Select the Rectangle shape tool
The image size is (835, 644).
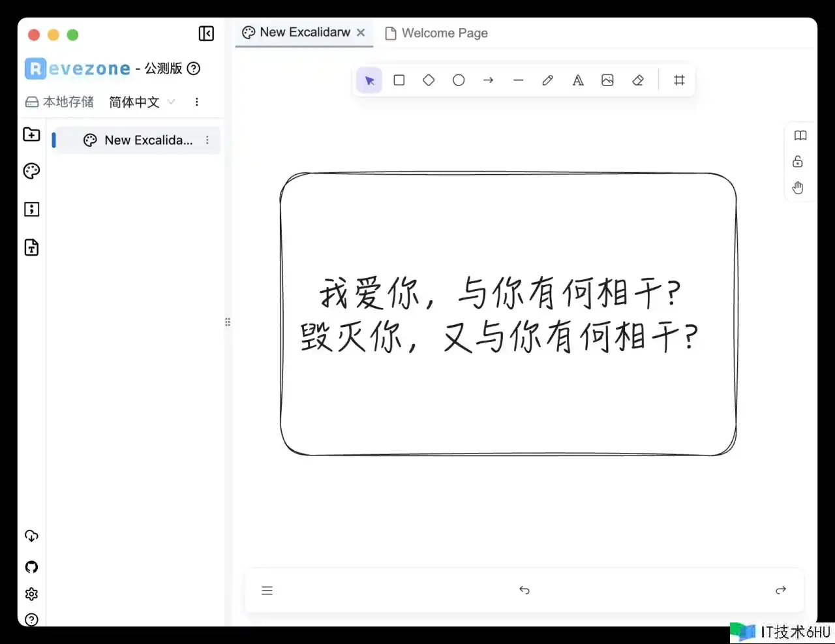tap(399, 80)
